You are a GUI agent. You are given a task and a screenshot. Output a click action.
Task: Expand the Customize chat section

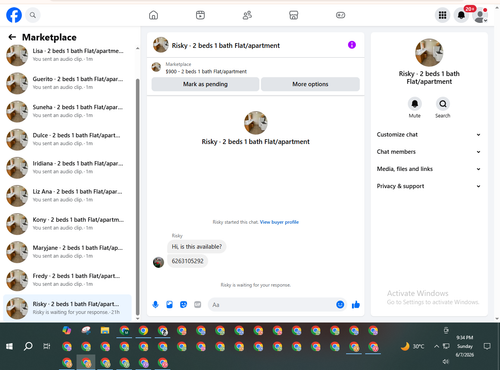(x=429, y=135)
